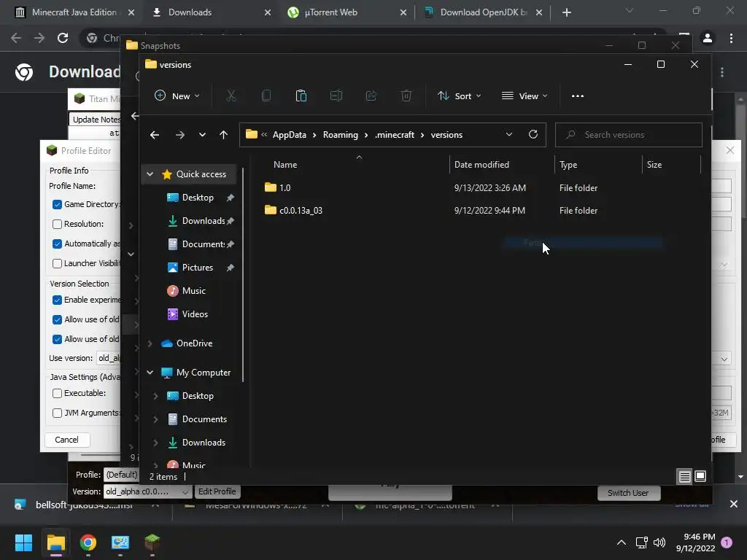Select the 1.0 folder
The image size is (747, 560).
pyautogui.click(x=285, y=187)
